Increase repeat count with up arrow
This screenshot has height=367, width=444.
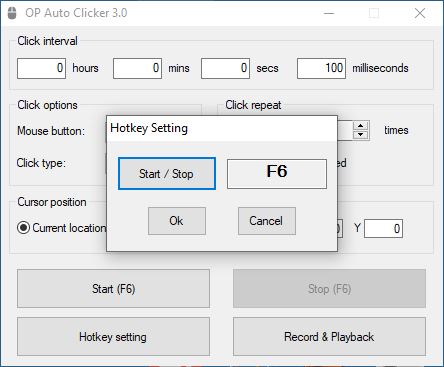[x=360, y=126]
